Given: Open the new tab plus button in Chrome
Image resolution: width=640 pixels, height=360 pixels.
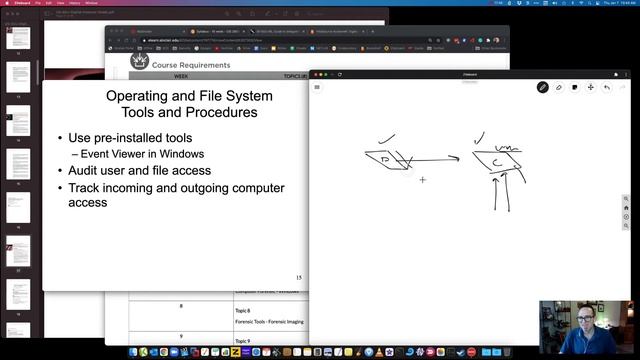Looking at the screenshot, I should point(372,31).
